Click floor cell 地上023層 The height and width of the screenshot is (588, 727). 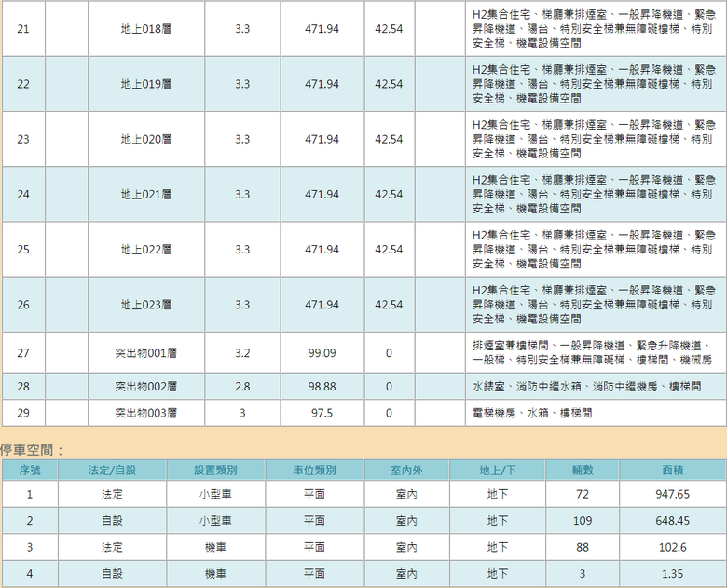146,305
